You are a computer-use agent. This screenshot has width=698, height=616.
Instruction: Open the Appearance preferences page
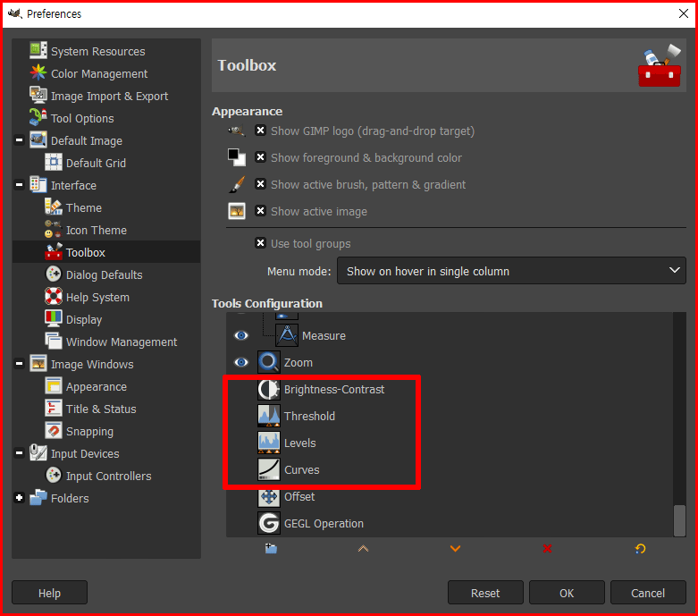click(97, 386)
